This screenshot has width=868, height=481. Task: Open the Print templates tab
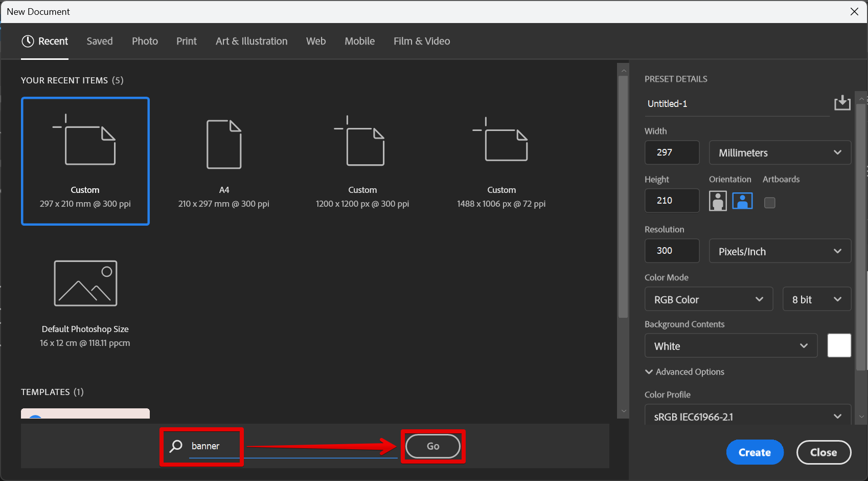(186, 41)
